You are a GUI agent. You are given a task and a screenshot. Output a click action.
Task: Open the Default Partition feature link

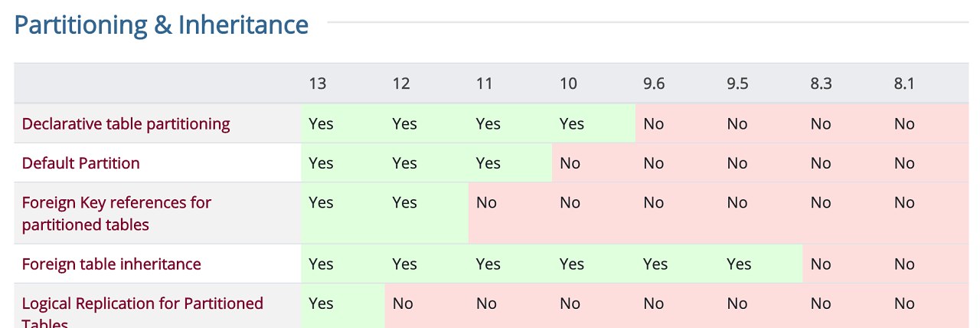pyautogui.click(x=80, y=163)
